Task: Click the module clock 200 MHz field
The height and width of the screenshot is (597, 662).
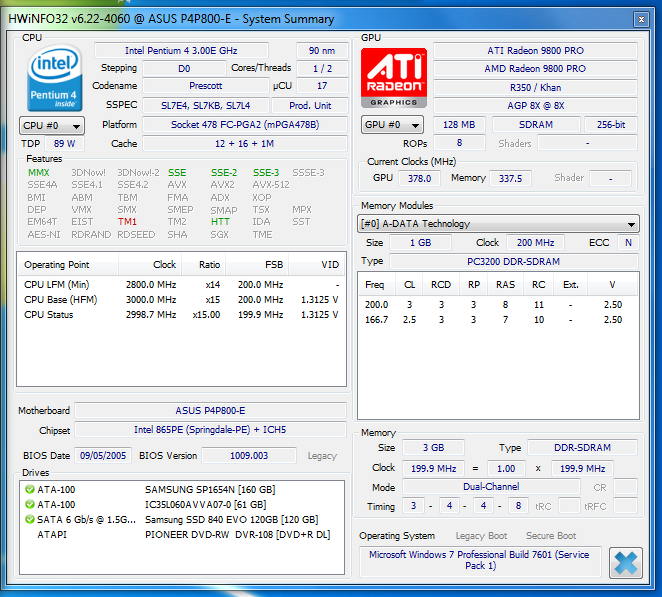Action: point(535,243)
